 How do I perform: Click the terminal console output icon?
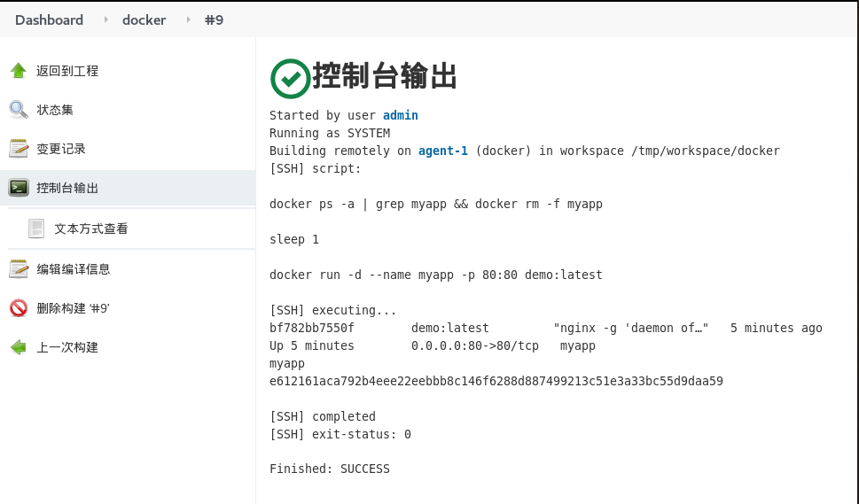click(19, 188)
